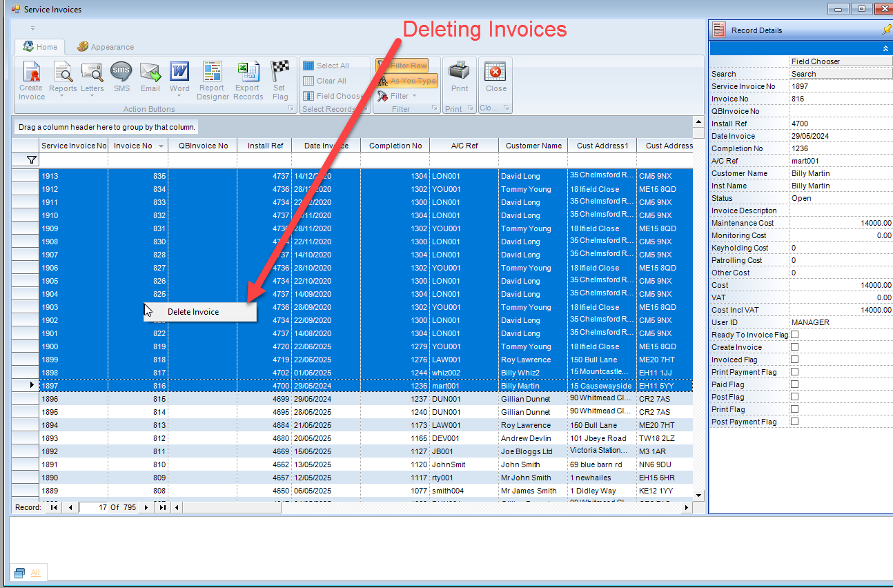Tick the Ready To Invoice Flag checkbox
The width and height of the screenshot is (893, 588).
tap(794, 335)
